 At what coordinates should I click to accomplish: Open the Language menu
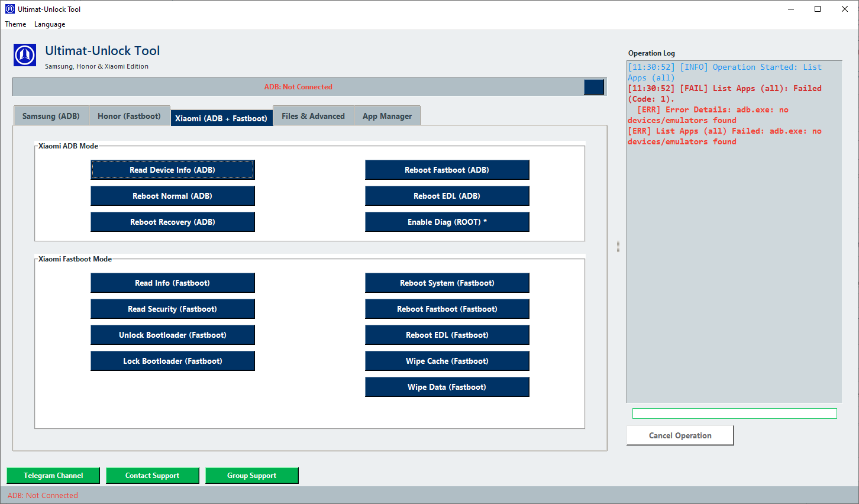49,24
